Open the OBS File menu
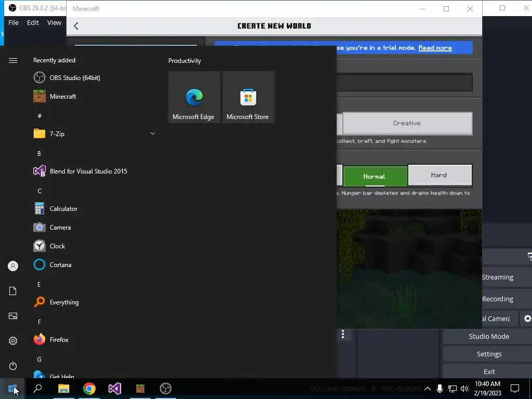The image size is (532, 399). tap(14, 22)
